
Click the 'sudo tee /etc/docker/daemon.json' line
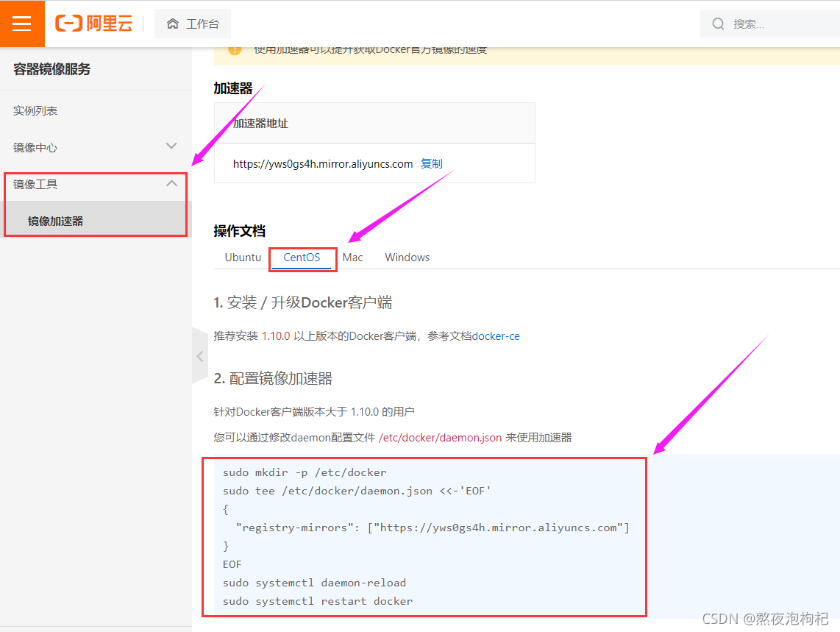(357, 491)
